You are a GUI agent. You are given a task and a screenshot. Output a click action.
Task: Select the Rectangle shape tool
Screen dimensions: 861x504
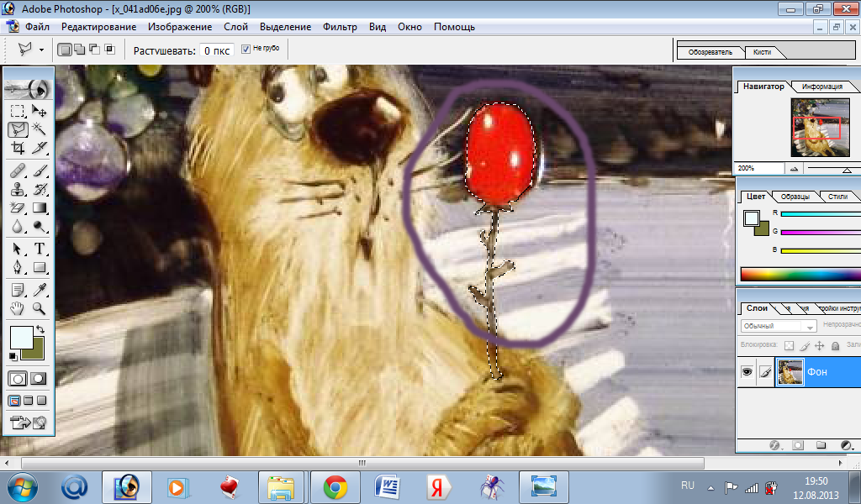39,268
